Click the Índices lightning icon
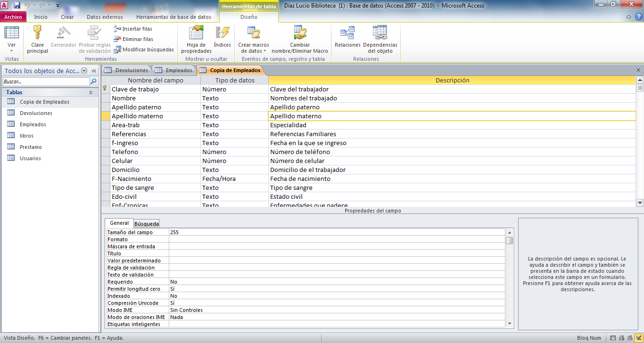 222,33
